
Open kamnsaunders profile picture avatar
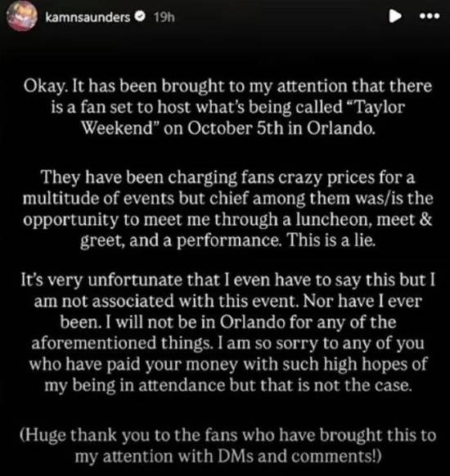click(22, 17)
